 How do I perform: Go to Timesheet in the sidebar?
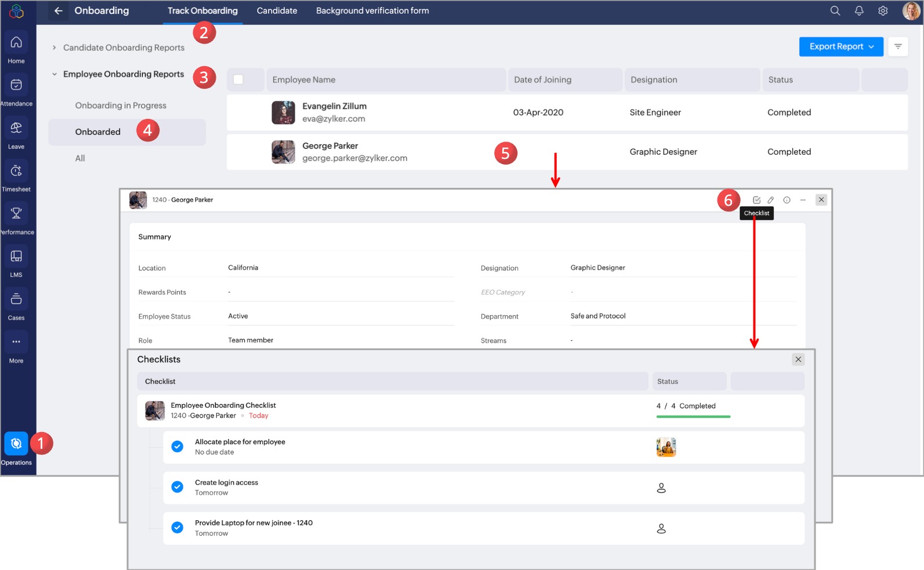tap(16, 171)
